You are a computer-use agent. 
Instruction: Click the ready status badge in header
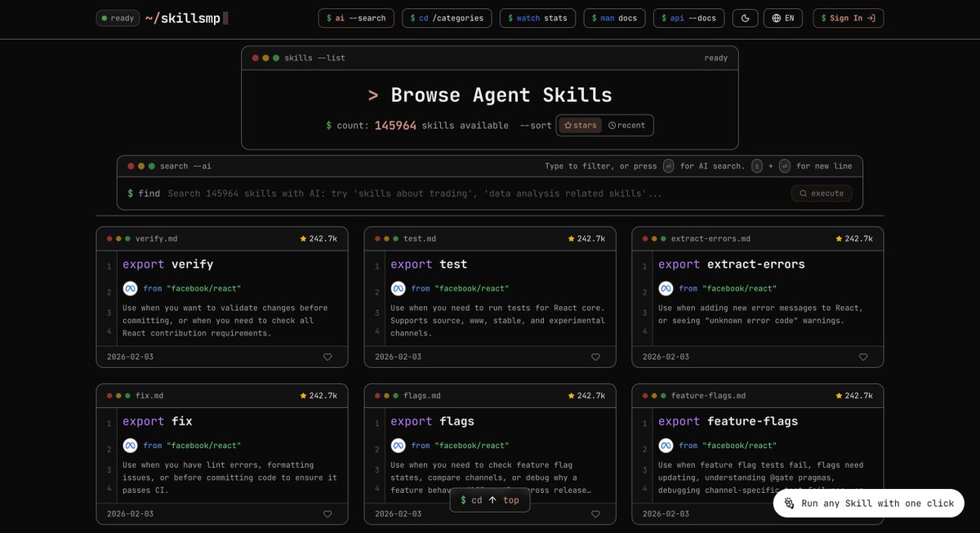(x=118, y=18)
